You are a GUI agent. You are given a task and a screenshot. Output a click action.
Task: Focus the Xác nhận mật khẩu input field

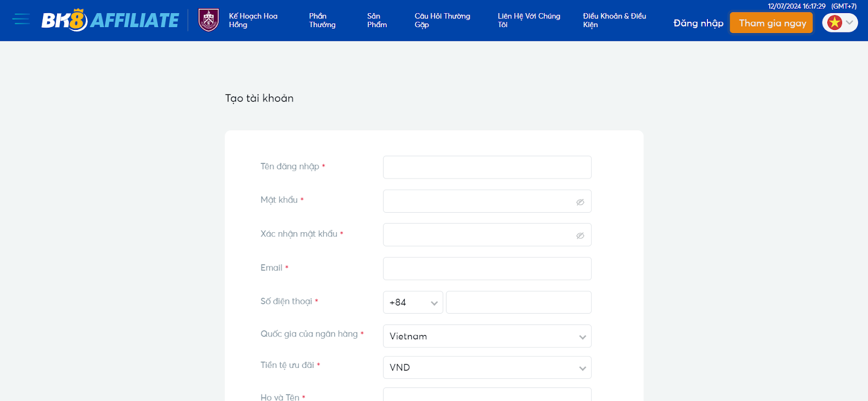[487, 235]
